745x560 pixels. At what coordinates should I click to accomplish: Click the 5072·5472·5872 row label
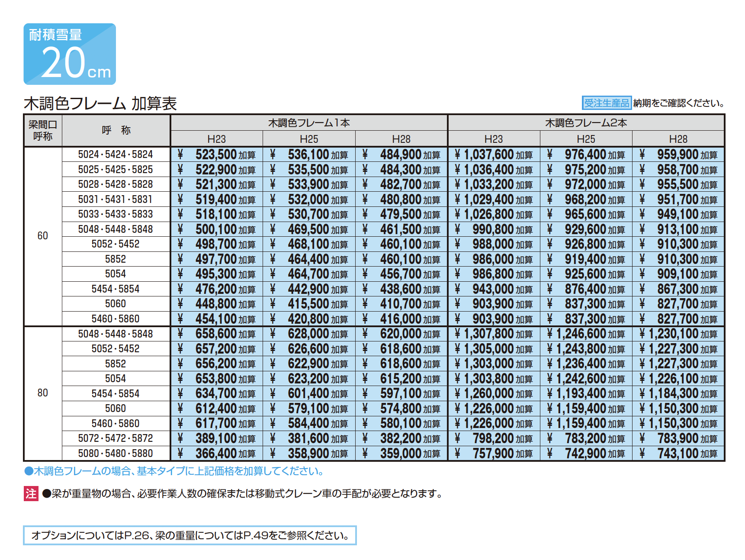pyautogui.click(x=116, y=438)
